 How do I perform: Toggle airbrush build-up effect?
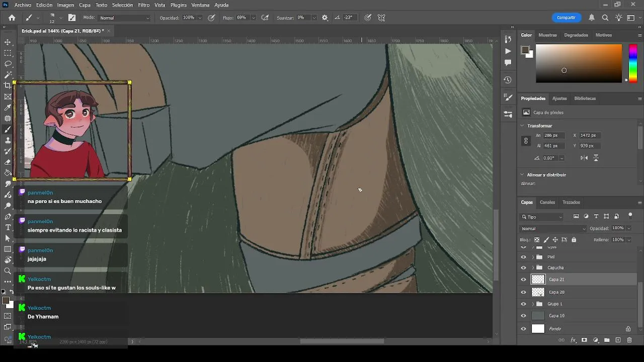[265, 18]
